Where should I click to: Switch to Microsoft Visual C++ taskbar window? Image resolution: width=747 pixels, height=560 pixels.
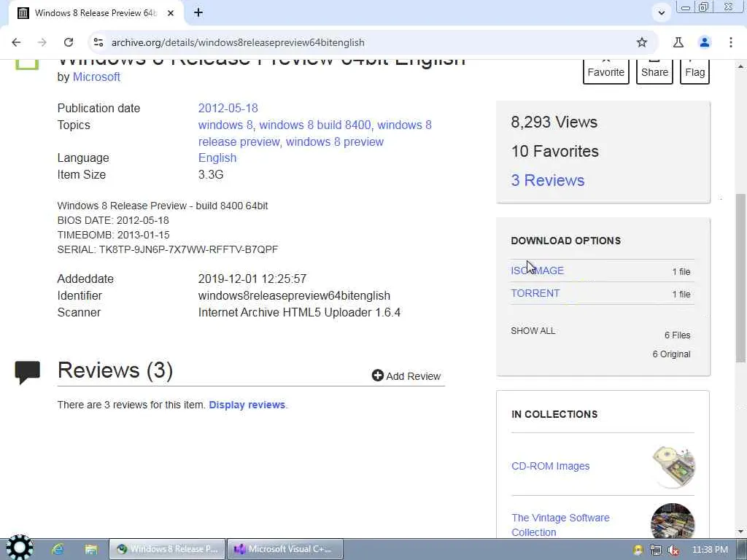[285, 549]
